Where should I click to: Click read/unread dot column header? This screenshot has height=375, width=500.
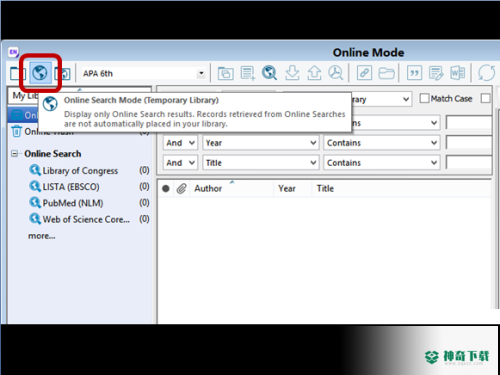tap(166, 189)
